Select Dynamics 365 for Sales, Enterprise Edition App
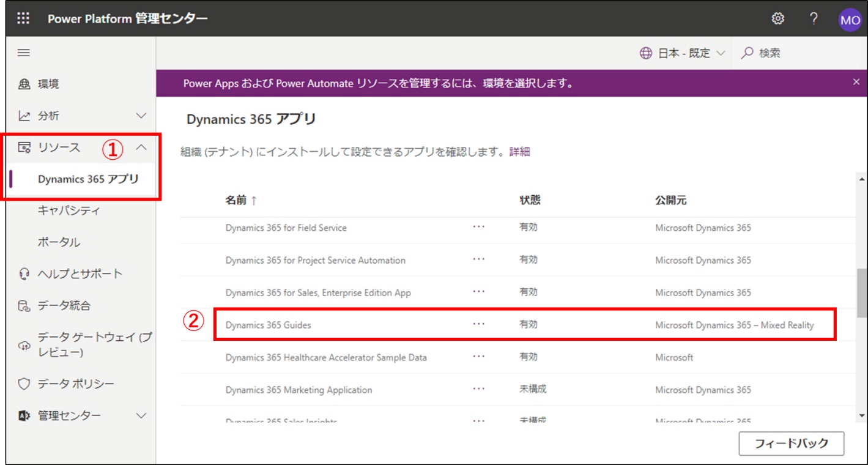This screenshot has width=868, height=465. [318, 292]
